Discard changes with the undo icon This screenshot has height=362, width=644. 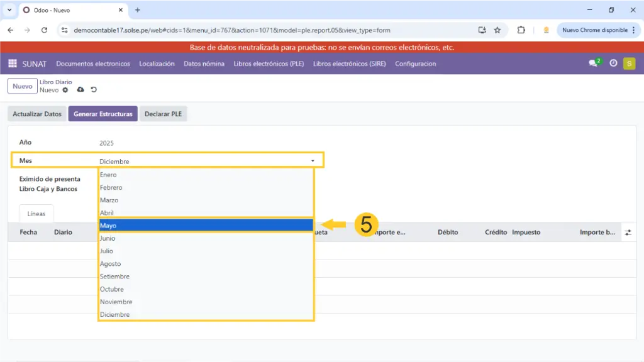pyautogui.click(x=94, y=90)
